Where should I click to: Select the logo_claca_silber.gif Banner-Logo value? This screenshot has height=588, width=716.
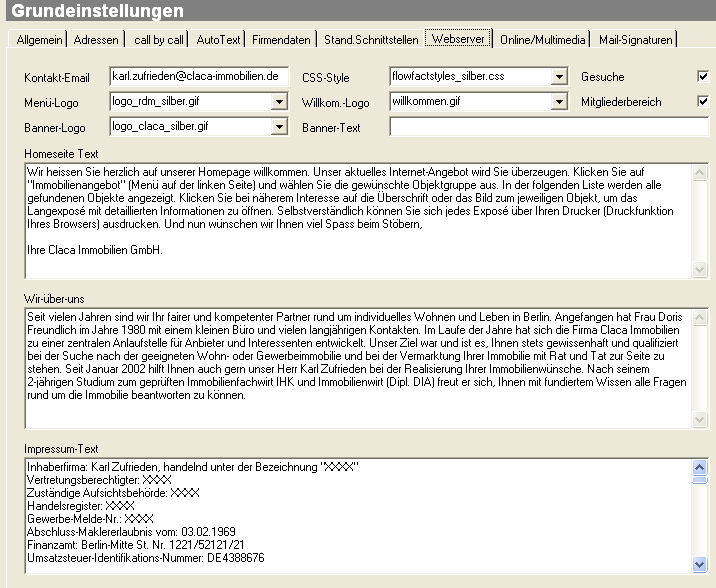click(x=160, y=126)
